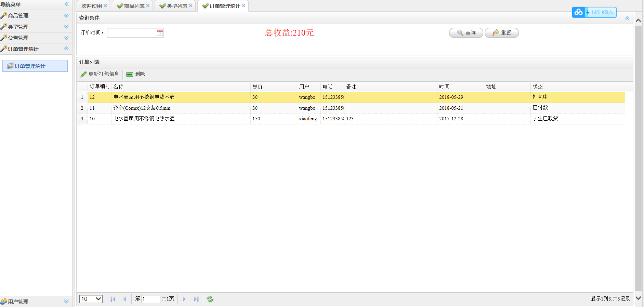Click the cloud download speed widget icon

tap(578, 12)
